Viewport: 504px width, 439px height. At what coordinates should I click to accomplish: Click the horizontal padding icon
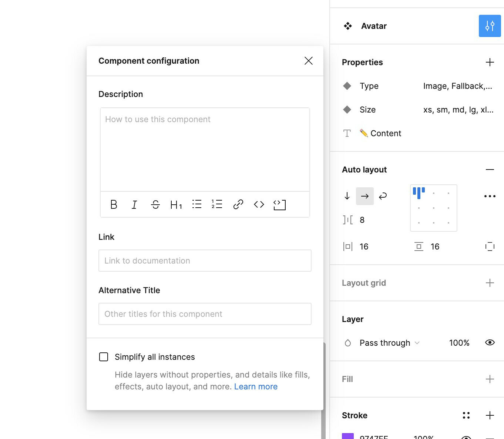point(348,247)
